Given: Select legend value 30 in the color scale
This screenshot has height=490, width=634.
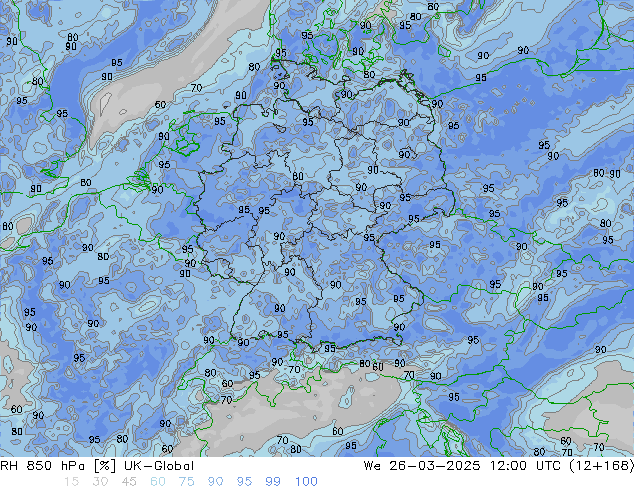Looking at the screenshot, I should pos(100,482).
